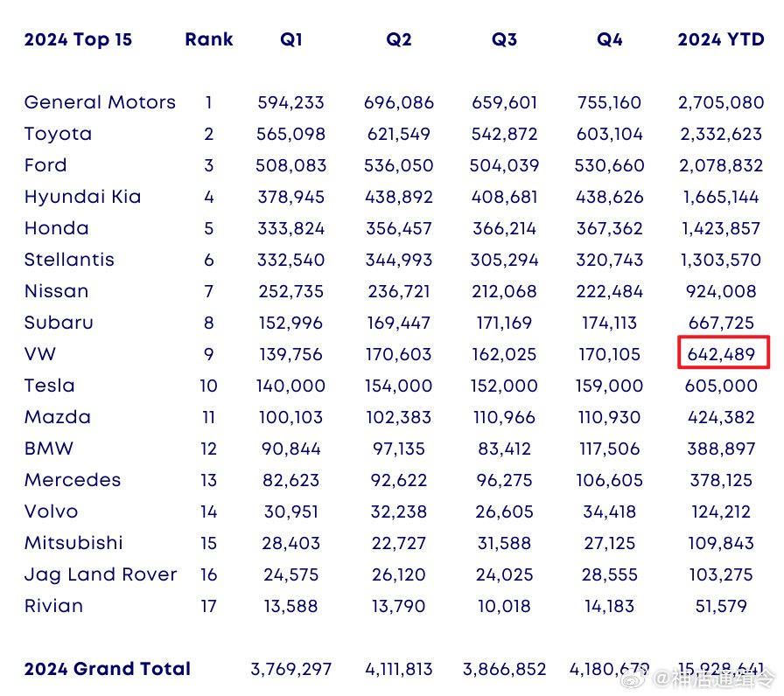Click the 'Stellantis' row label

[69, 260]
